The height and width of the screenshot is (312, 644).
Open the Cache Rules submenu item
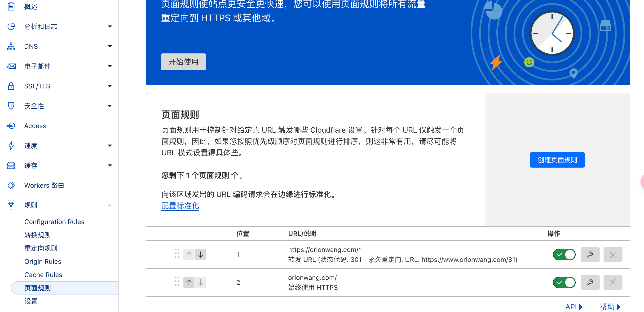pyautogui.click(x=43, y=274)
